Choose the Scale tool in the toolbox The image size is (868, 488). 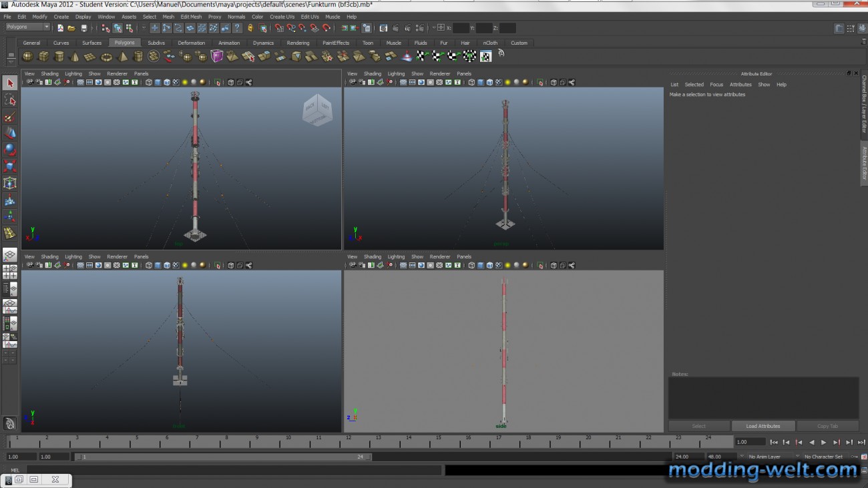(x=9, y=166)
